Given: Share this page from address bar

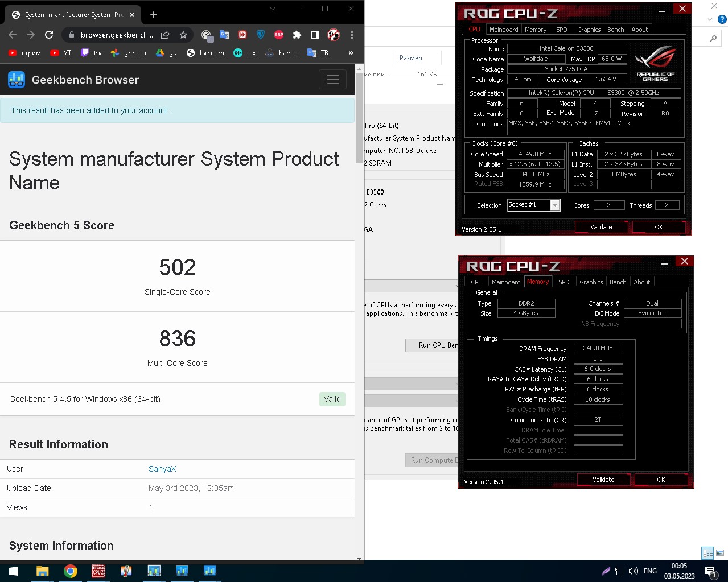Looking at the screenshot, I should [x=165, y=35].
